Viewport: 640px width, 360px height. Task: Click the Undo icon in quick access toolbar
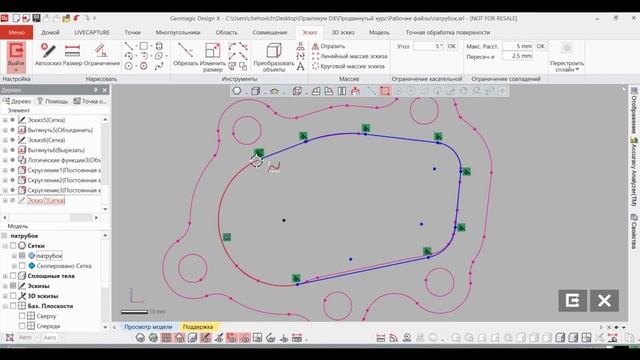pos(76,18)
